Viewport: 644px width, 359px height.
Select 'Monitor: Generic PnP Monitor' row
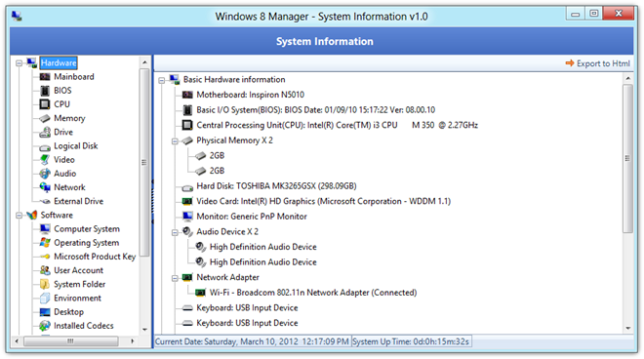pos(252,217)
